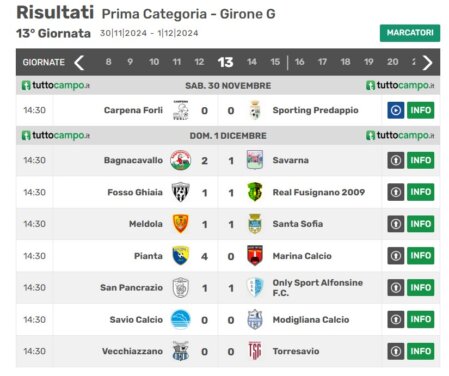
Task: Open the Sporting Predappio team link
Action: [315, 110]
